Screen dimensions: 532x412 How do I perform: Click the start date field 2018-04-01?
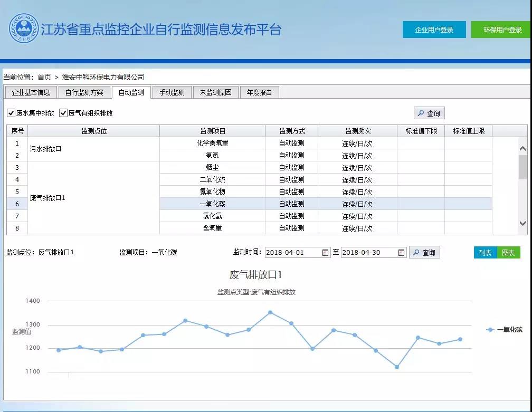pos(292,253)
